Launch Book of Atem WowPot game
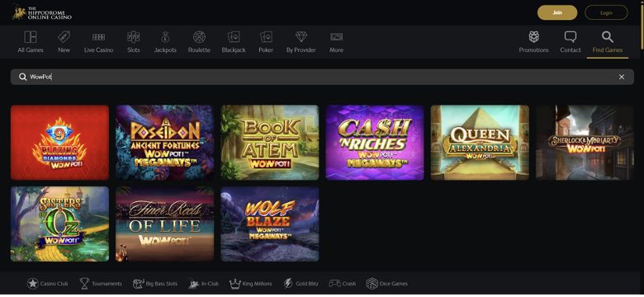 270,143
